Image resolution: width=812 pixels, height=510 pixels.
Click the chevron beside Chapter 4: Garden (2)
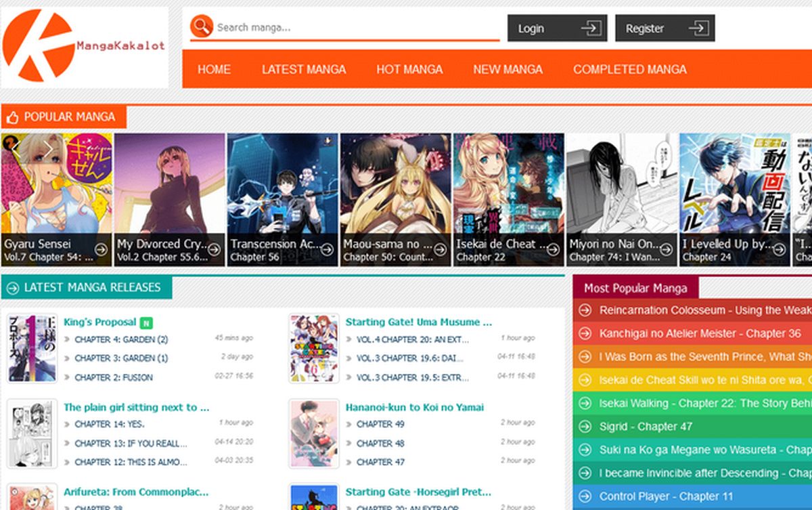[x=67, y=339]
